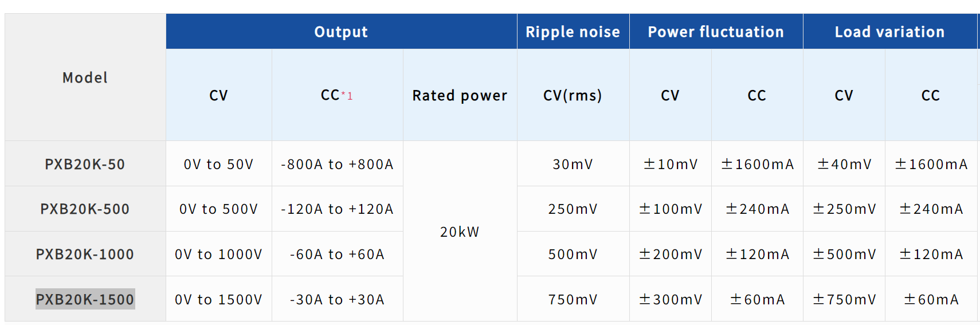Click the Rated power subheader
This screenshot has height=325, width=980.
[460, 96]
